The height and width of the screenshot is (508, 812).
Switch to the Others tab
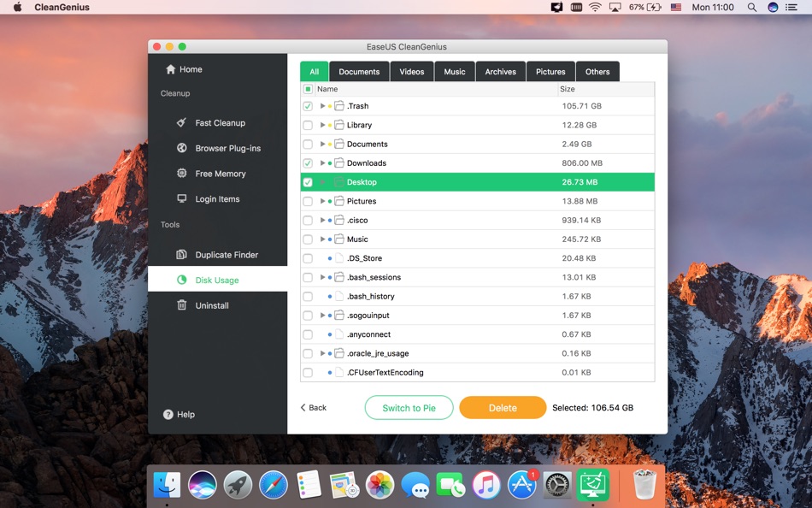(597, 72)
